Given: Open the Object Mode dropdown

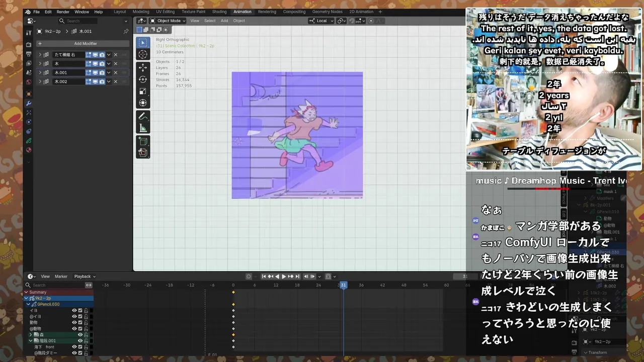Looking at the screenshot, I should click(x=168, y=21).
